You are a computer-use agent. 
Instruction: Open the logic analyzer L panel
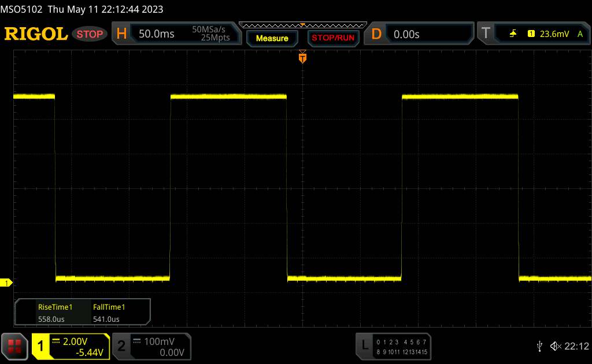coord(364,345)
